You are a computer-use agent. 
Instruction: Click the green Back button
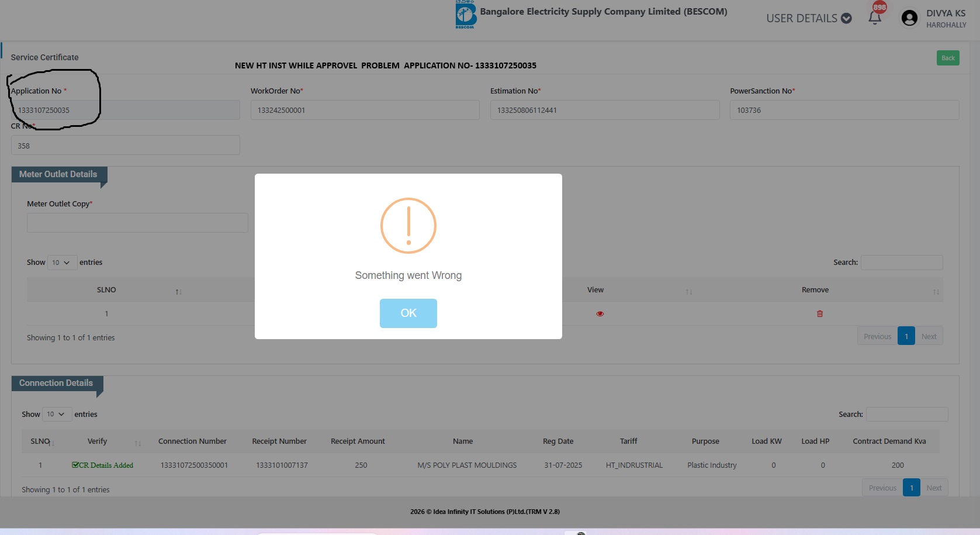coord(948,58)
